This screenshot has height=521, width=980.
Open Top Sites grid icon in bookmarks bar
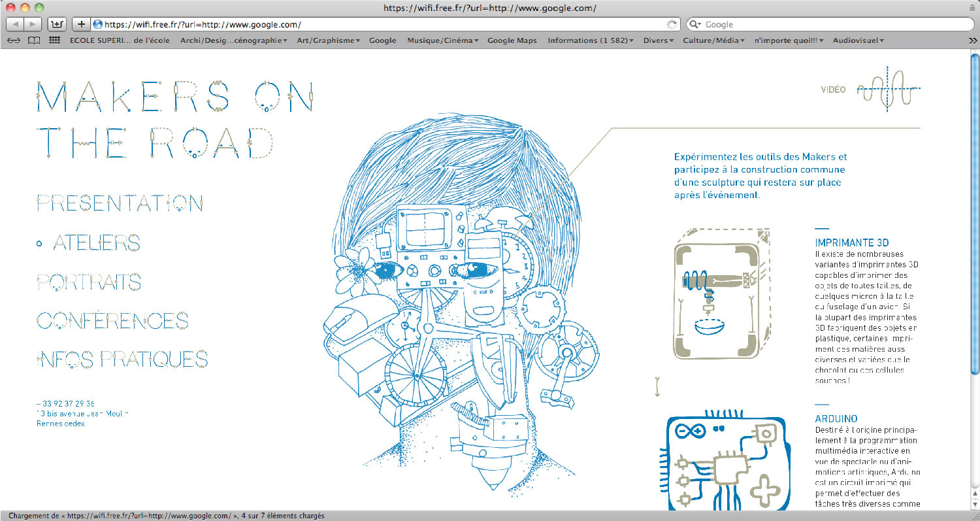coord(55,41)
